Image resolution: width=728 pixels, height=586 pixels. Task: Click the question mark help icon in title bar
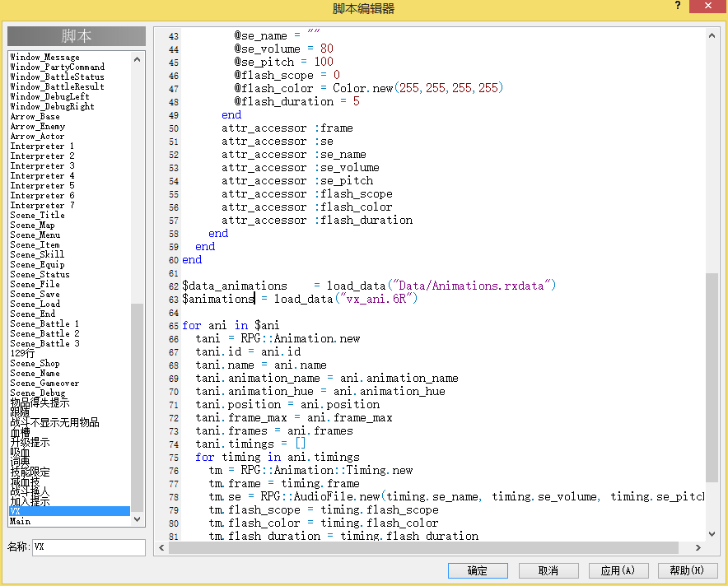678,6
